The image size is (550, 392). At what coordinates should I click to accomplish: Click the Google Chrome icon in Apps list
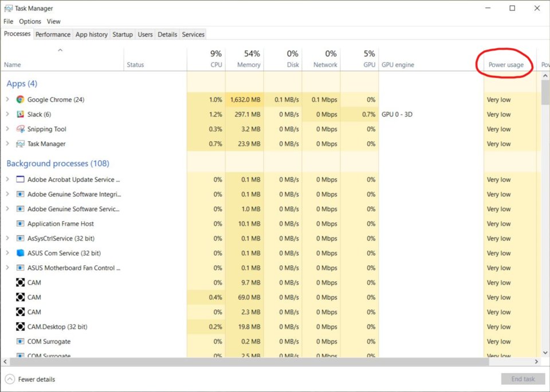point(21,100)
